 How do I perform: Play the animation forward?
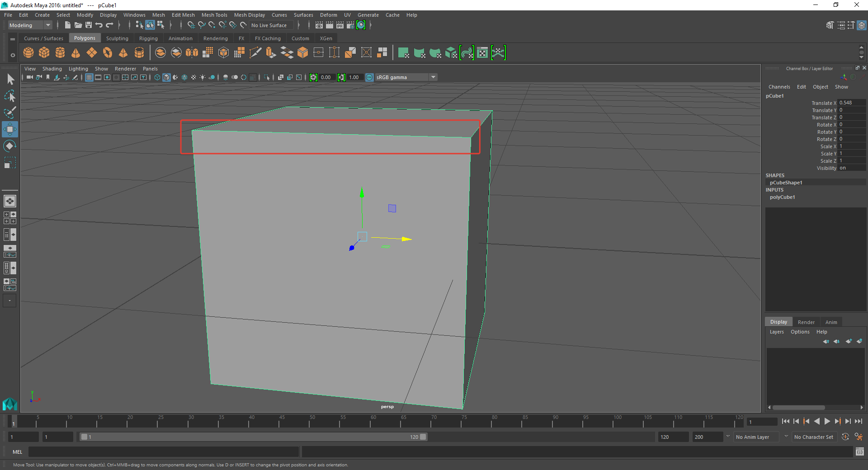827,421
